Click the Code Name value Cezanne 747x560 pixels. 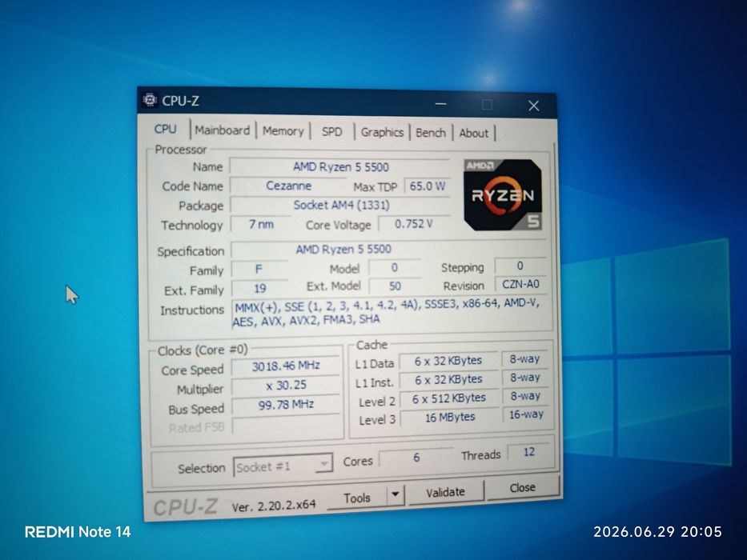pos(288,186)
